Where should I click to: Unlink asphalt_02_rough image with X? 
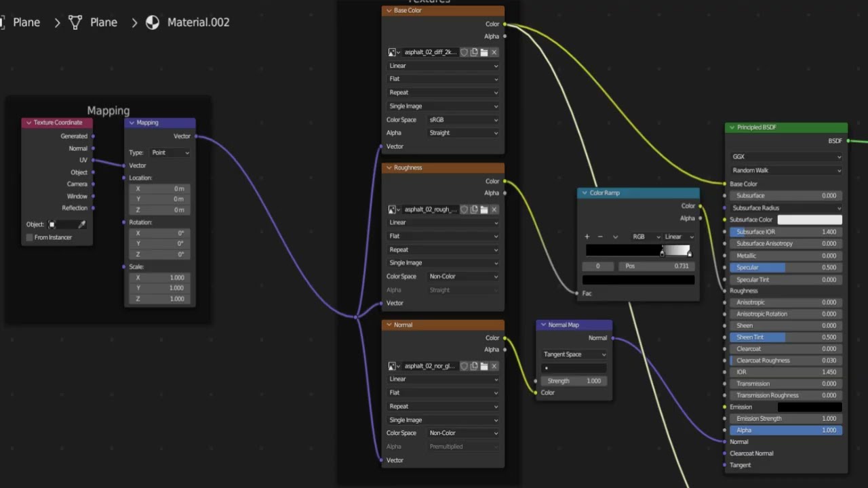(494, 209)
